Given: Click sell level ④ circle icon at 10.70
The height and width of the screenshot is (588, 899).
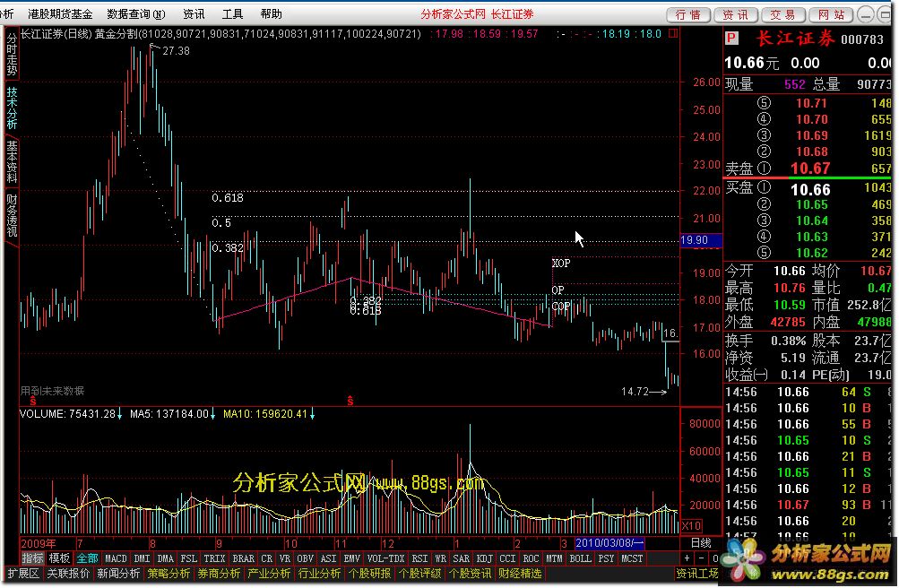Looking at the screenshot, I should pos(764,119).
